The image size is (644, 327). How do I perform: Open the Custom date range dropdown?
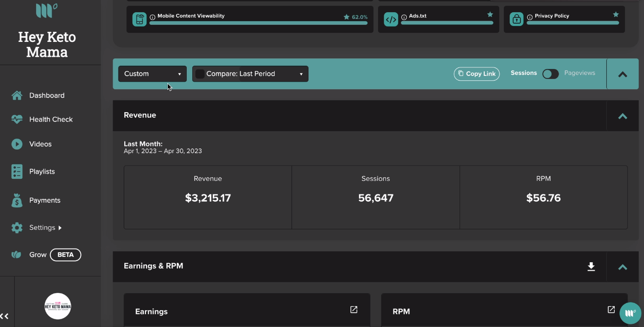click(152, 74)
